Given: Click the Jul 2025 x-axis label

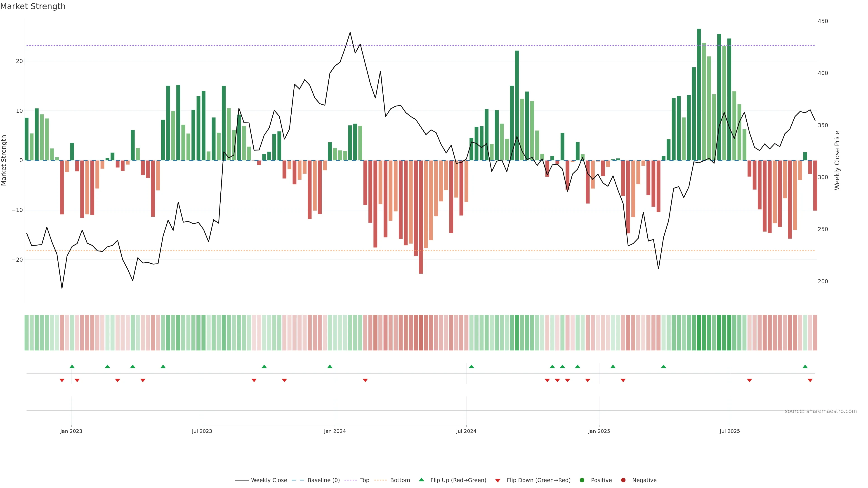Looking at the screenshot, I should click(729, 431).
